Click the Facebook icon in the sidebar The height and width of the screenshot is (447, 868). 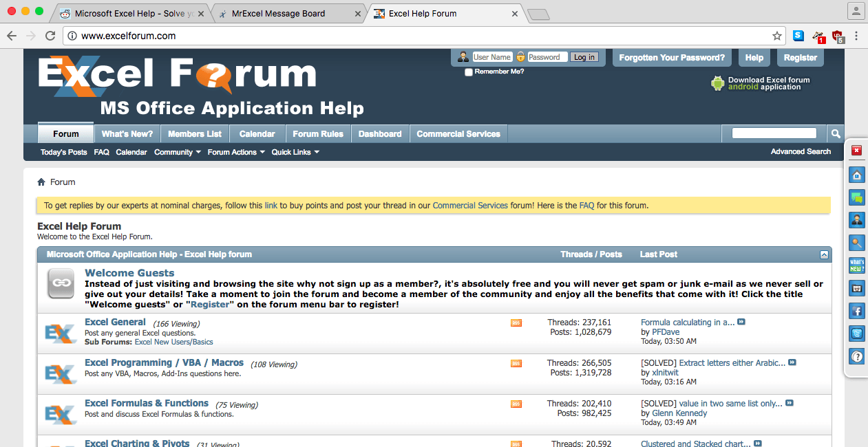point(856,311)
